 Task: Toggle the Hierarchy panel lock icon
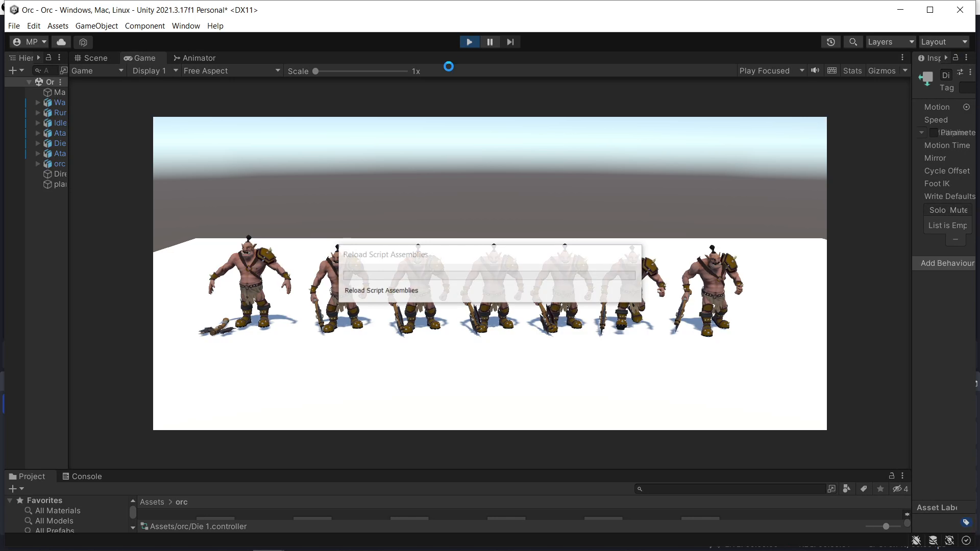48,58
